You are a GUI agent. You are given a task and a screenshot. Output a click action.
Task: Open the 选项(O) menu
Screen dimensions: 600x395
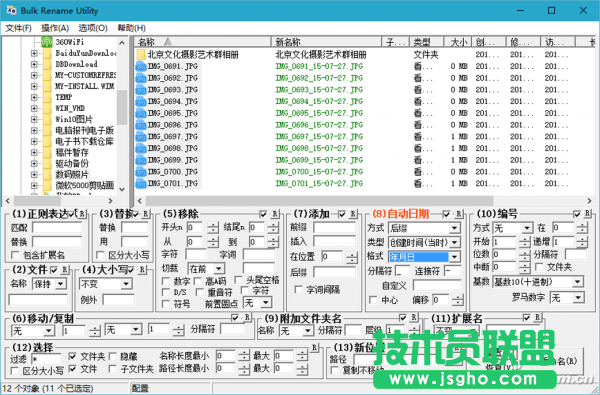point(93,28)
